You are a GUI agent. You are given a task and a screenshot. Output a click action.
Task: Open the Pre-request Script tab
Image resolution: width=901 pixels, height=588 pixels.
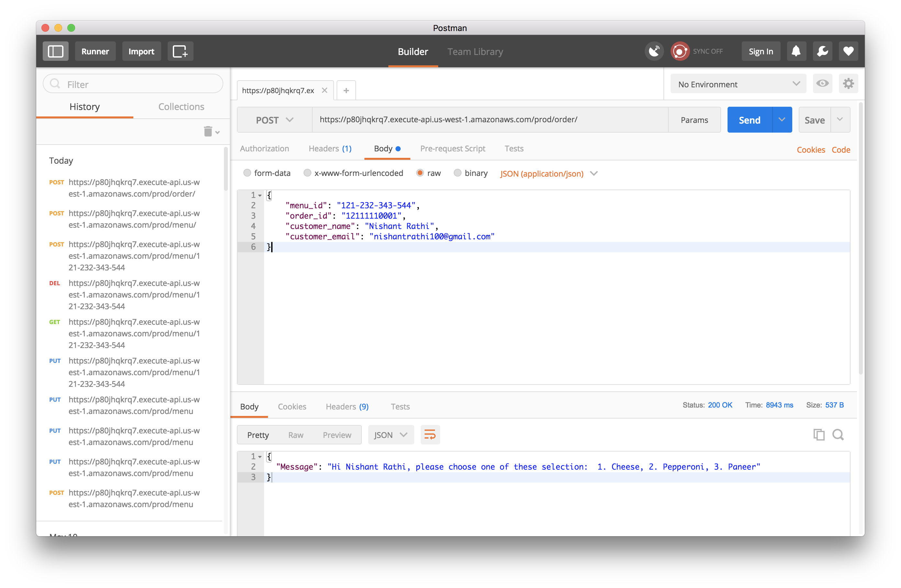[452, 149]
